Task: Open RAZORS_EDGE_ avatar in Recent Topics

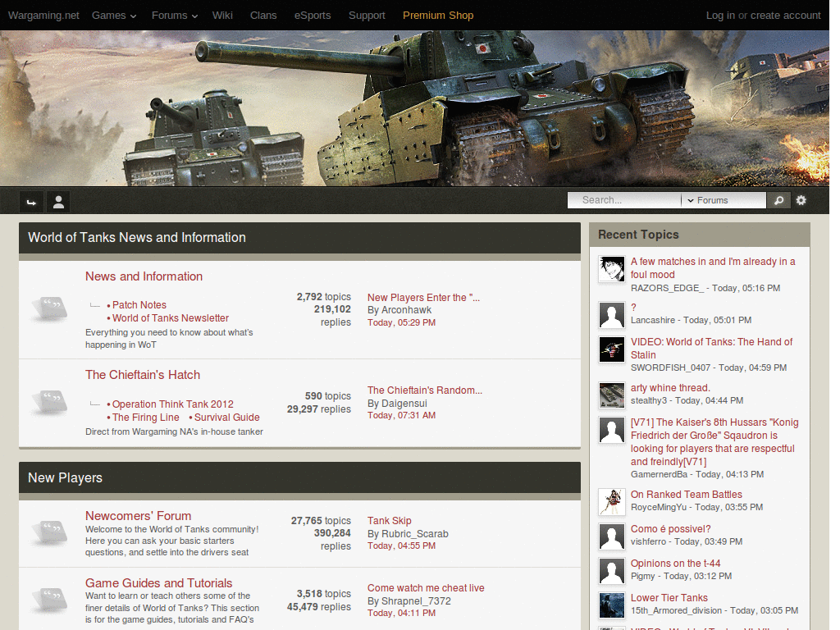Action: [x=612, y=269]
